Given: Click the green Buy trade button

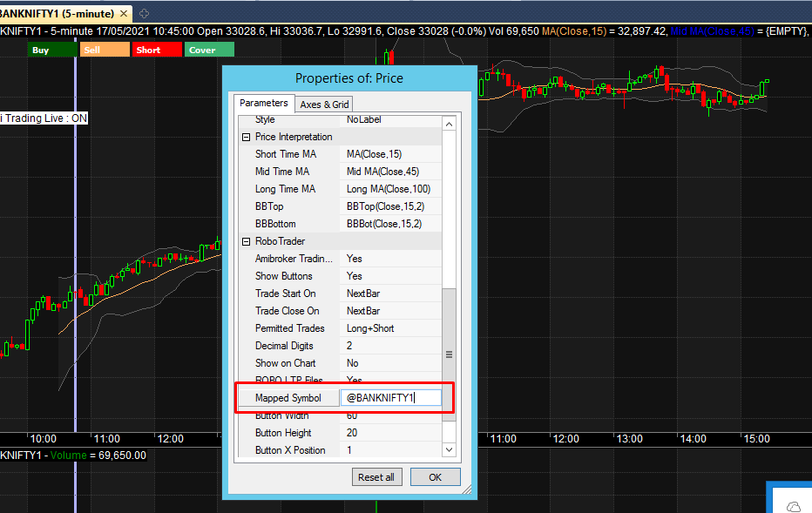Looking at the screenshot, I should (52, 50).
